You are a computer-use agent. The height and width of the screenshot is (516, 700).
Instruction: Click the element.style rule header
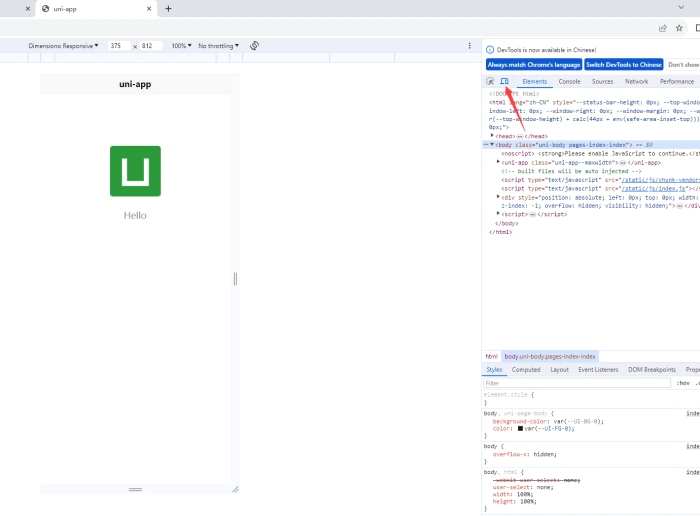tap(508, 395)
